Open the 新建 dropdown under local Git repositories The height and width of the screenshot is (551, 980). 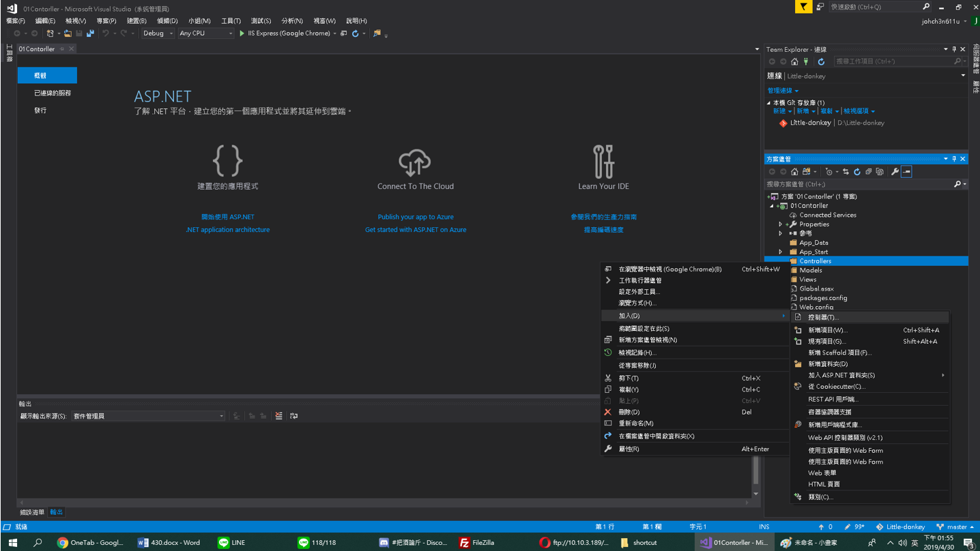[782, 111]
